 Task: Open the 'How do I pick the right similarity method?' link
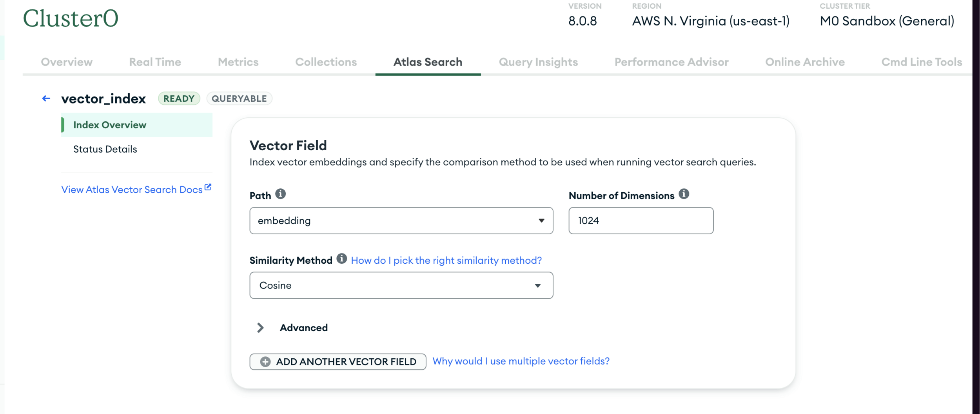[446, 260]
